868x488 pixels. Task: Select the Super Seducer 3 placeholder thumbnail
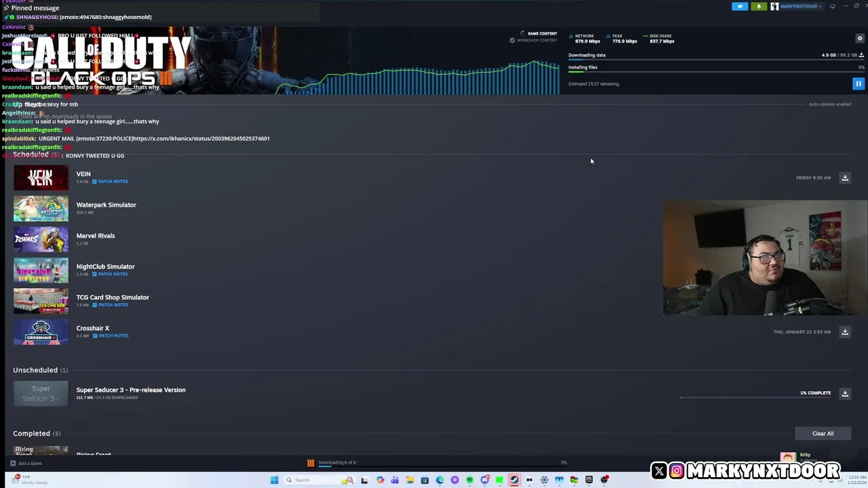(41, 393)
